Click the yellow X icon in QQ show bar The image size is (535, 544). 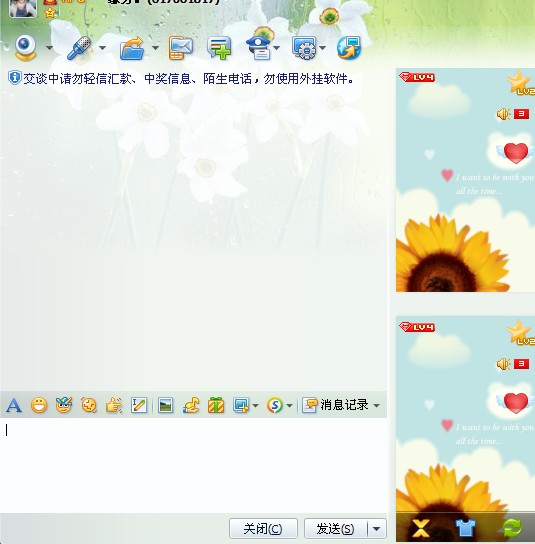(421, 528)
